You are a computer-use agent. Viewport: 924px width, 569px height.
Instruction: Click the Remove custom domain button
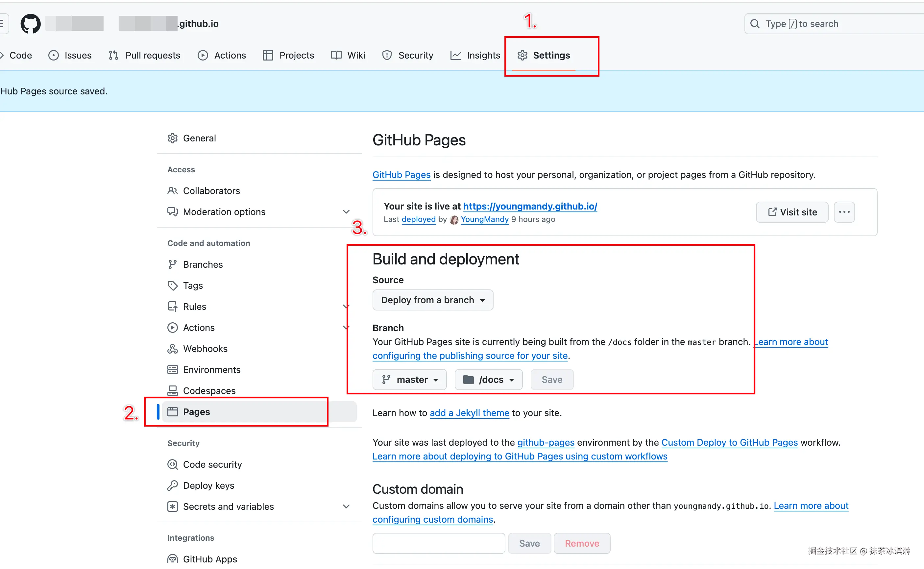coord(582,543)
